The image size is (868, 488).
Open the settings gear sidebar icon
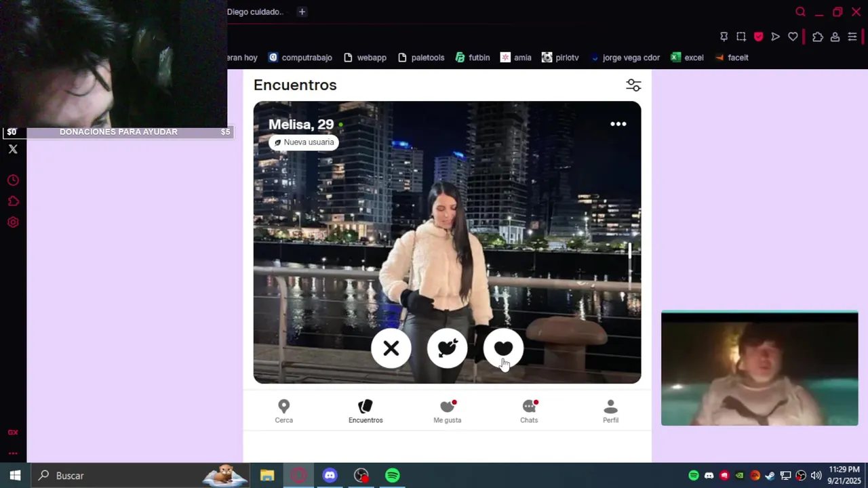[13, 222]
